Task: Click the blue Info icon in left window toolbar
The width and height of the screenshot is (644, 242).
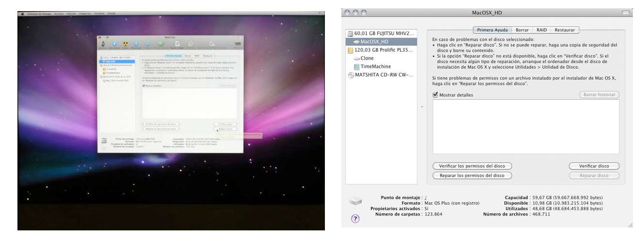Action: 114,44
